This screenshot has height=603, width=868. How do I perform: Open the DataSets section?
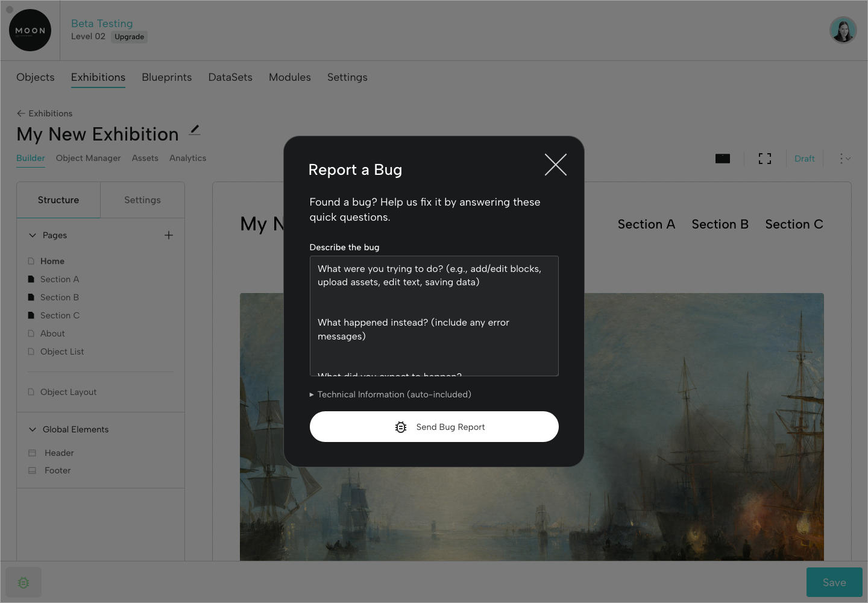click(230, 77)
